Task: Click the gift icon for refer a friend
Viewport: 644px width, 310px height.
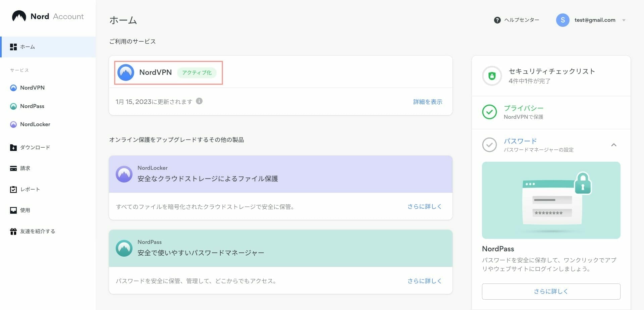Action: [x=13, y=231]
